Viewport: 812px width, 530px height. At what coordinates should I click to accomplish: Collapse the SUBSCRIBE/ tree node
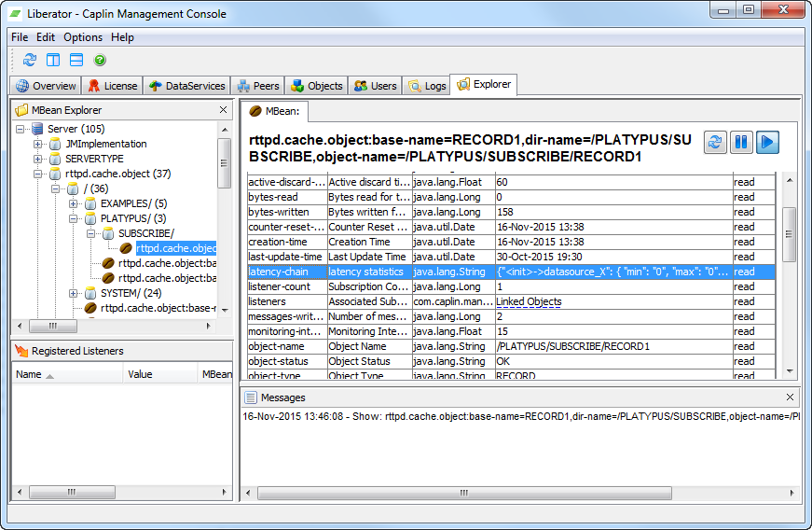click(90, 233)
